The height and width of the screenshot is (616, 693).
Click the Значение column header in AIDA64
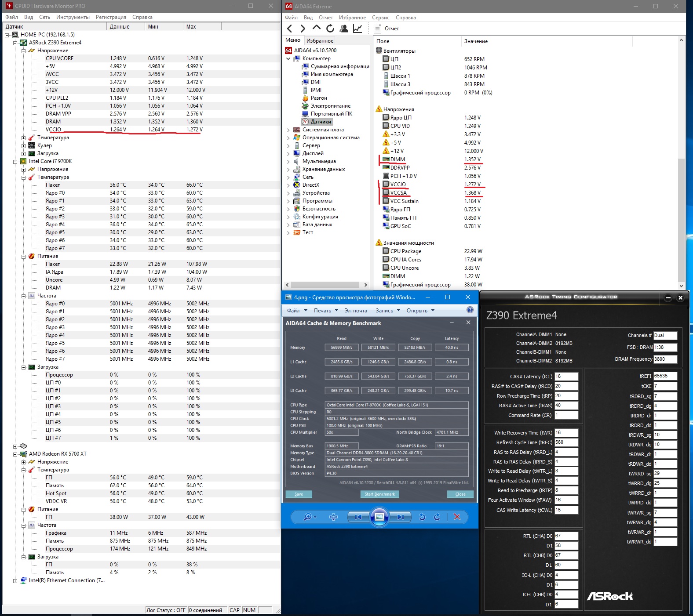coord(547,41)
